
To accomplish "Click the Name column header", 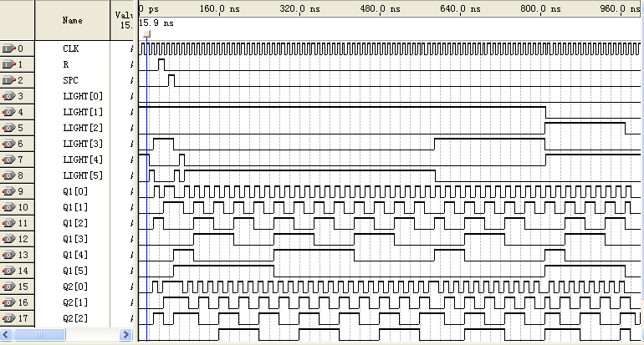I will coord(72,20).
